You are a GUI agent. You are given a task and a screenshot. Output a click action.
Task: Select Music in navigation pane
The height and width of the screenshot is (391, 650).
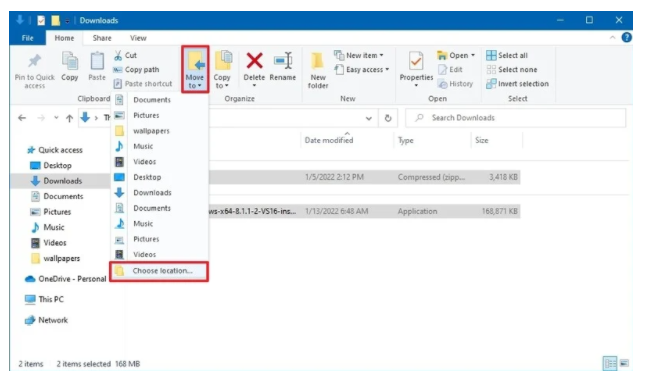click(48, 227)
